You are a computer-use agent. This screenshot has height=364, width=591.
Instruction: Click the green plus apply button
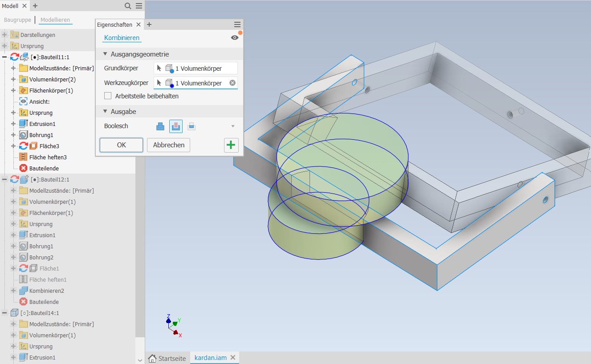(232, 145)
